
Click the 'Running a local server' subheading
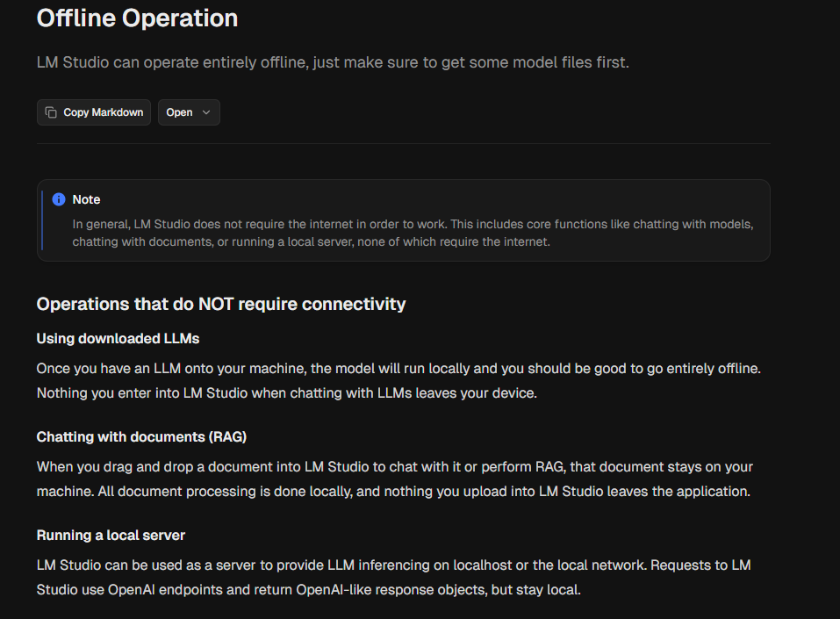(x=111, y=536)
